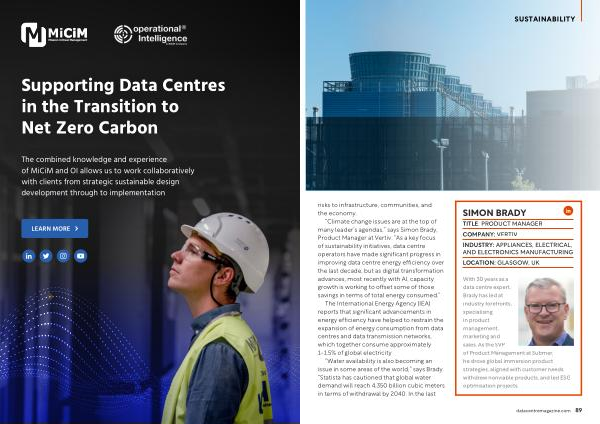Open the Instagram icon in the ad

click(x=63, y=256)
